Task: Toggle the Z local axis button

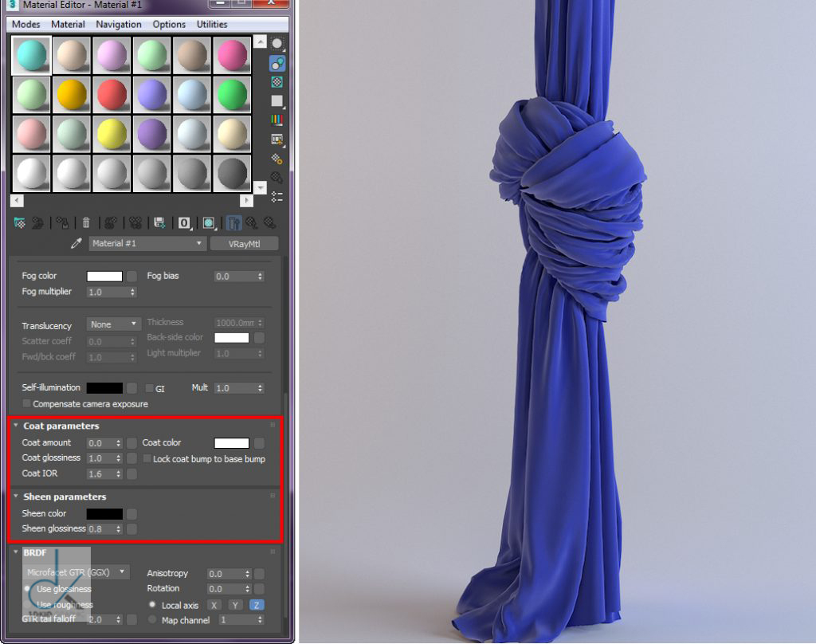Action: point(257,605)
